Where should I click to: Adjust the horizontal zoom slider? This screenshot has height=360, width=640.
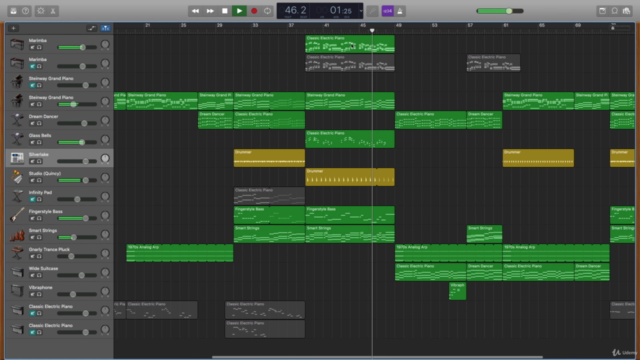click(x=620, y=28)
